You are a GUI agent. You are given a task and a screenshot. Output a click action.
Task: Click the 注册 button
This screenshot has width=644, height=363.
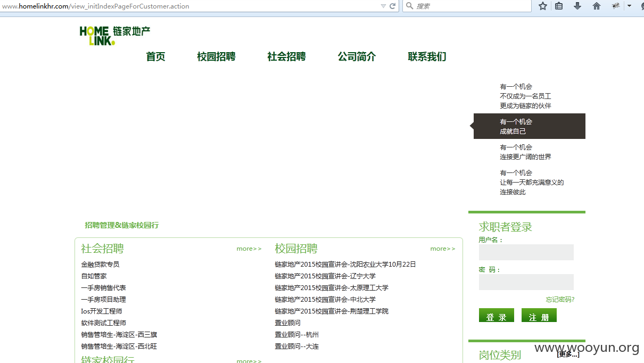click(x=539, y=315)
